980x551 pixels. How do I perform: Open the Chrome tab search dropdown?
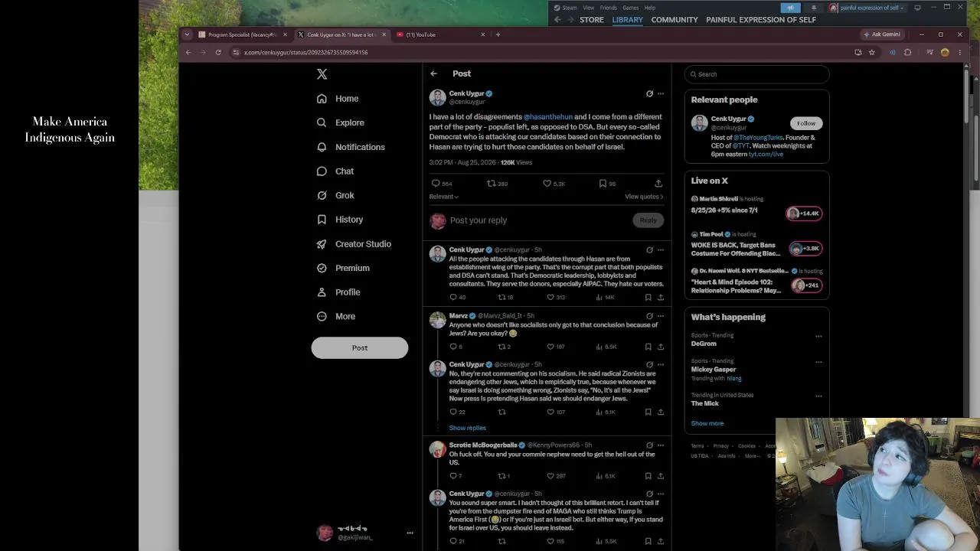pyautogui.click(x=188, y=34)
